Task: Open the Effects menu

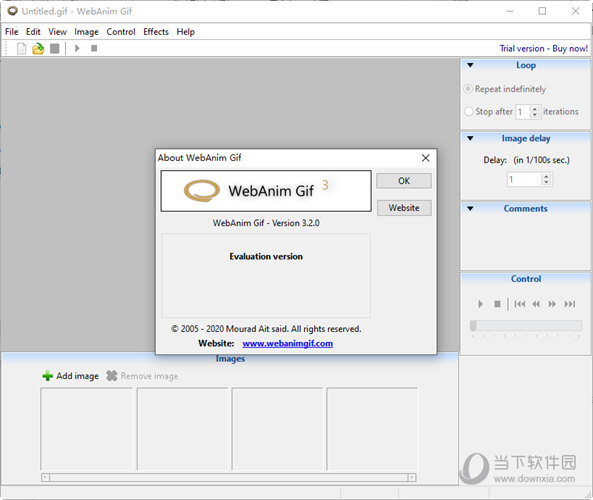Action: click(156, 32)
